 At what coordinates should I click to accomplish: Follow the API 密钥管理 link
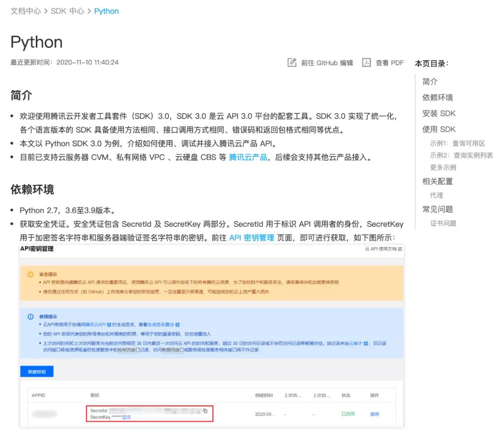pyautogui.click(x=252, y=237)
